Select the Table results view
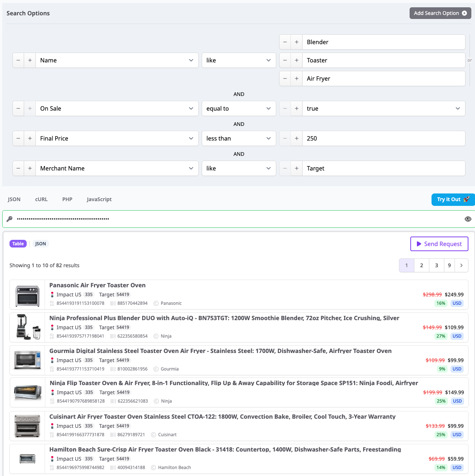 (18, 244)
